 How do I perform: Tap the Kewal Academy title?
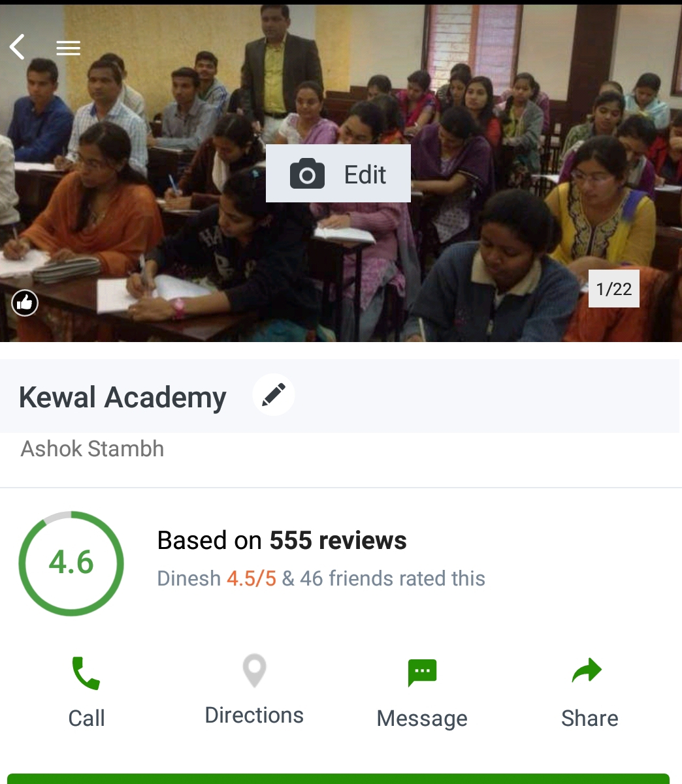(x=123, y=397)
